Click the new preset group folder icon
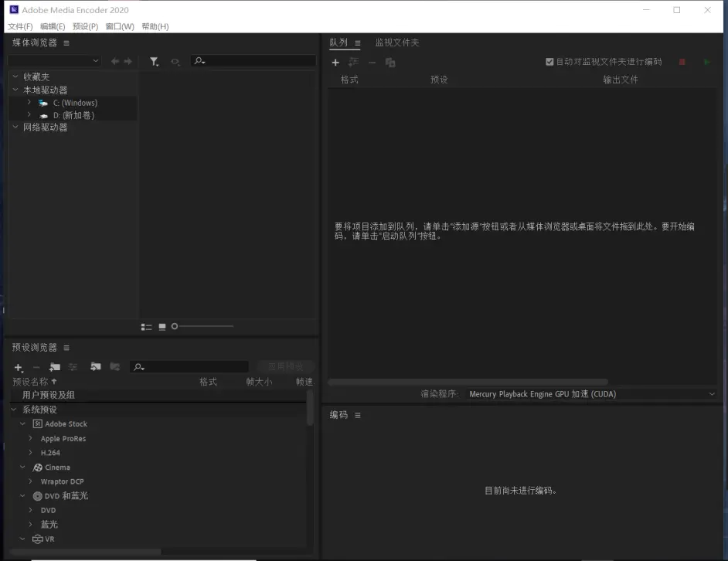Image resolution: width=728 pixels, height=561 pixels. pyautogui.click(x=55, y=367)
